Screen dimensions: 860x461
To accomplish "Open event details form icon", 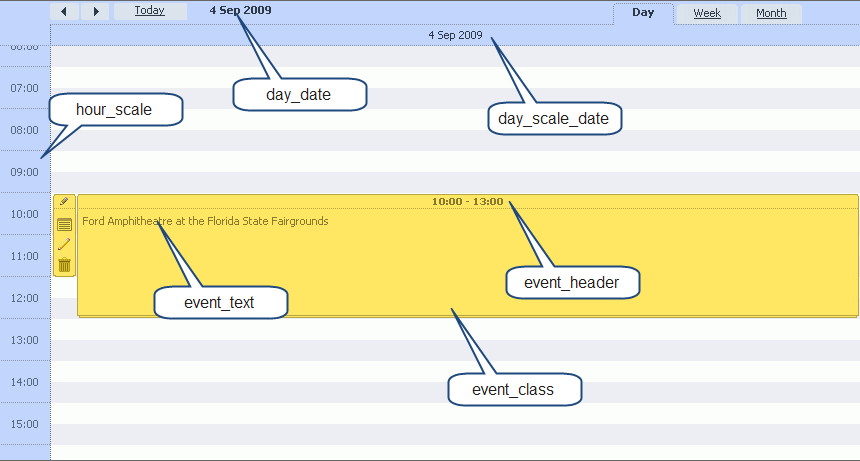I will pos(64,225).
